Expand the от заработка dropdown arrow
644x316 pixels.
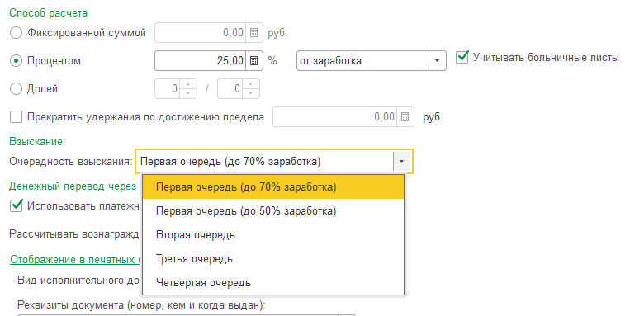(438, 61)
